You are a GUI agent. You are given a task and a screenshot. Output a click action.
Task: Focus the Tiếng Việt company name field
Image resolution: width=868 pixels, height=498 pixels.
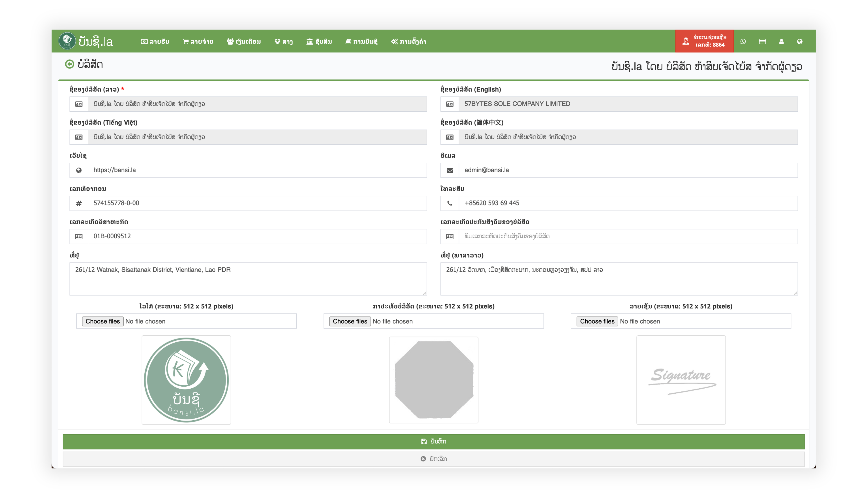(x=257, y=137)
